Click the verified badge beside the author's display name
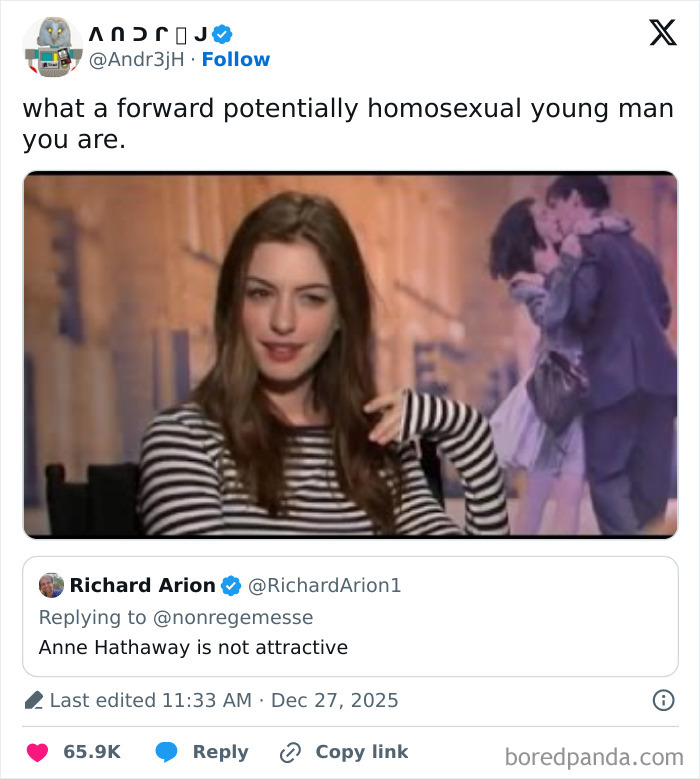The width and height of the screenshot is (700, 779). pos(223,34)
